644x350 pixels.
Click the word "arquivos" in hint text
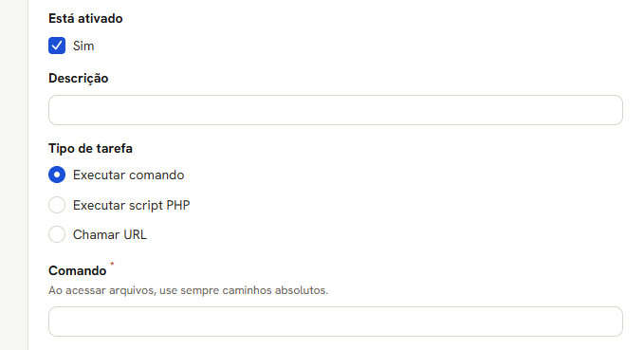pos(132,290)
